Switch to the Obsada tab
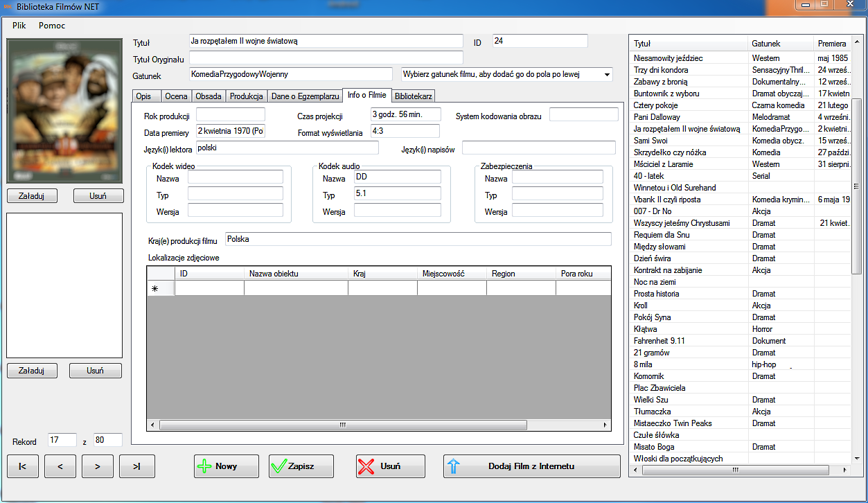 click(x=209, y=96)
